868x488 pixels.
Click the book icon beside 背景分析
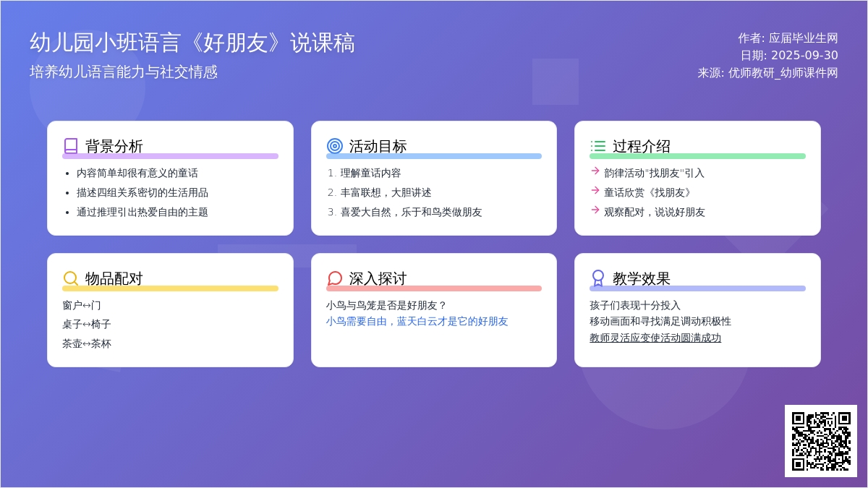pyautogui.click(x=71, y=146)
